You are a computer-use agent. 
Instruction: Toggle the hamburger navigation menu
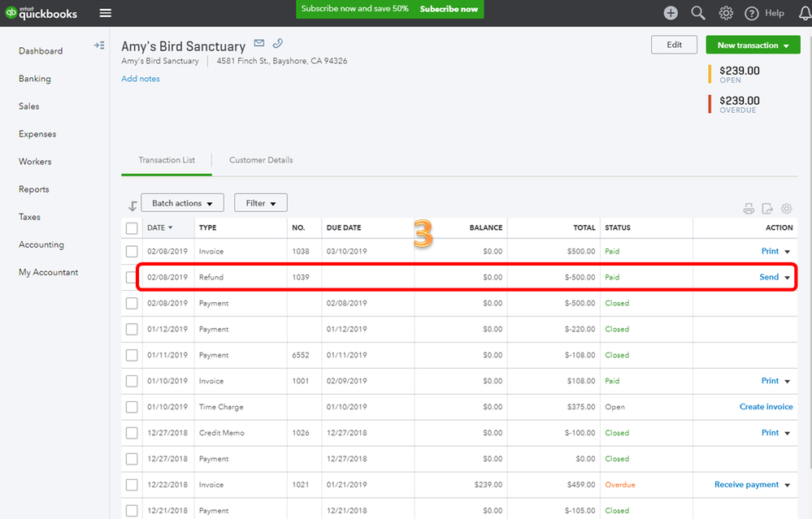click(105, 13)
